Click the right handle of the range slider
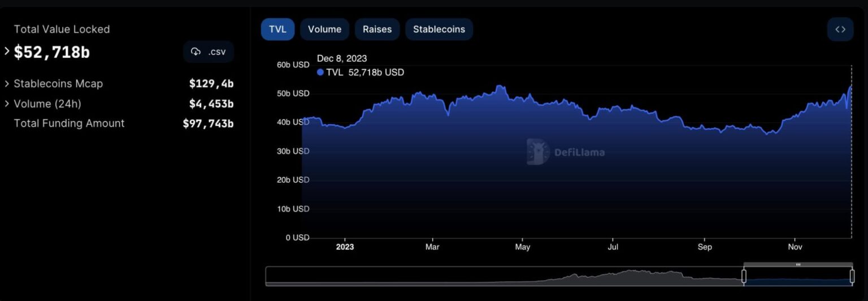Screen dimensions: 868x301 (x=852, y=276)
